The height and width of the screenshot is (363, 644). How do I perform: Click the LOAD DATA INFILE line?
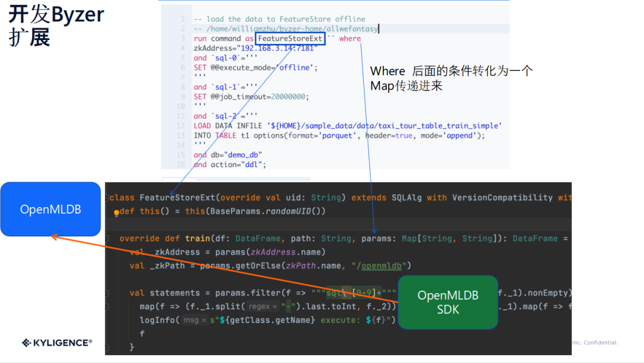pos(348,126)
